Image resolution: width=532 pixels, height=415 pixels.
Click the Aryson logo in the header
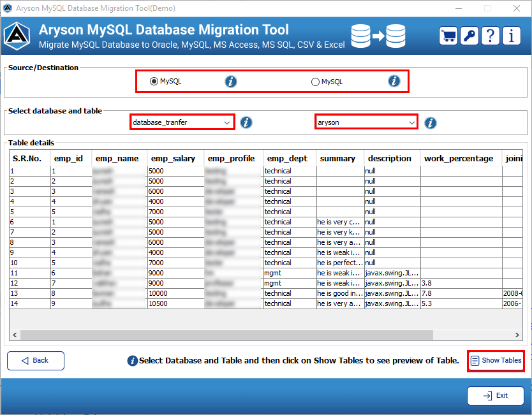click(x=17, y=36)
